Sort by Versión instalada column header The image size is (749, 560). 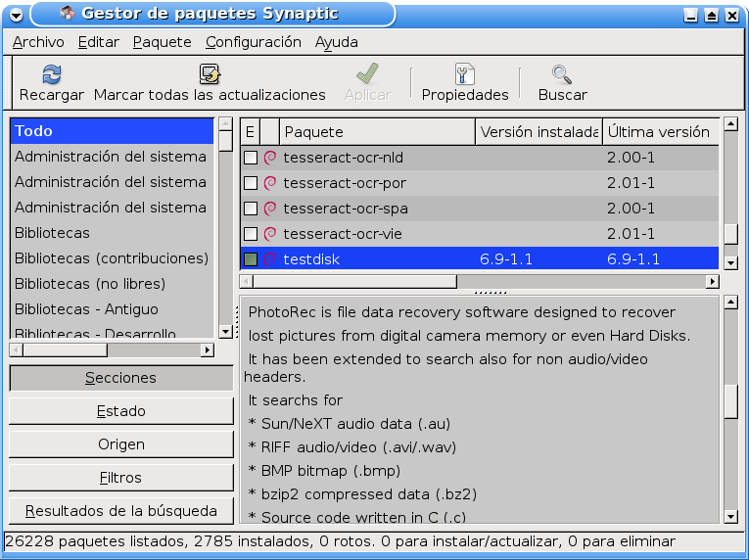pos(538,131)
